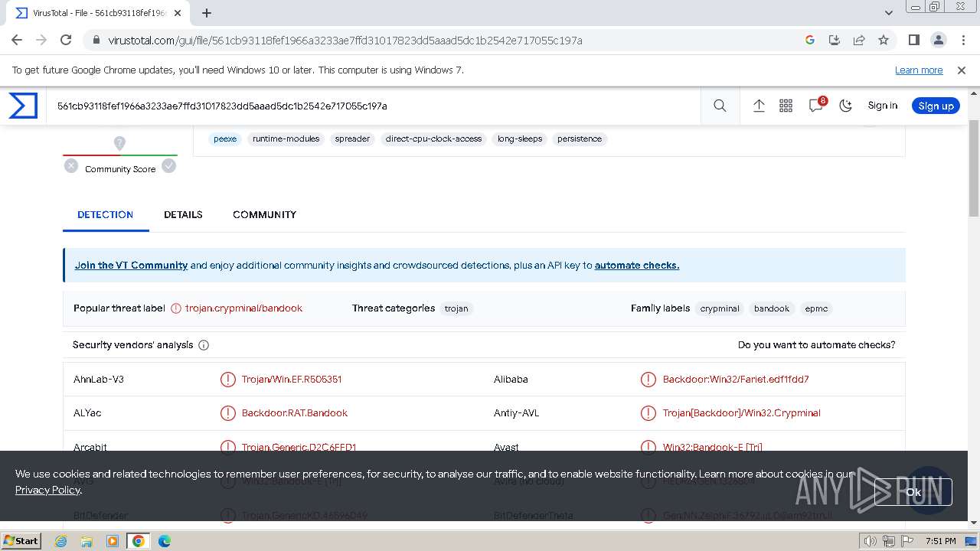
Task: Click the community score upvote check icon
Action: (x=169, y=166)
